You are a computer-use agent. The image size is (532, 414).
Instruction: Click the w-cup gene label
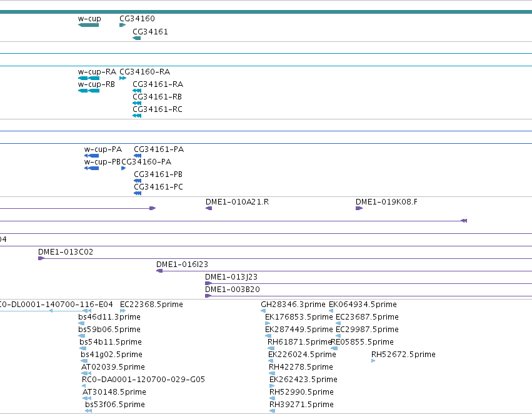pyautogui.click(x=89, y=19)
